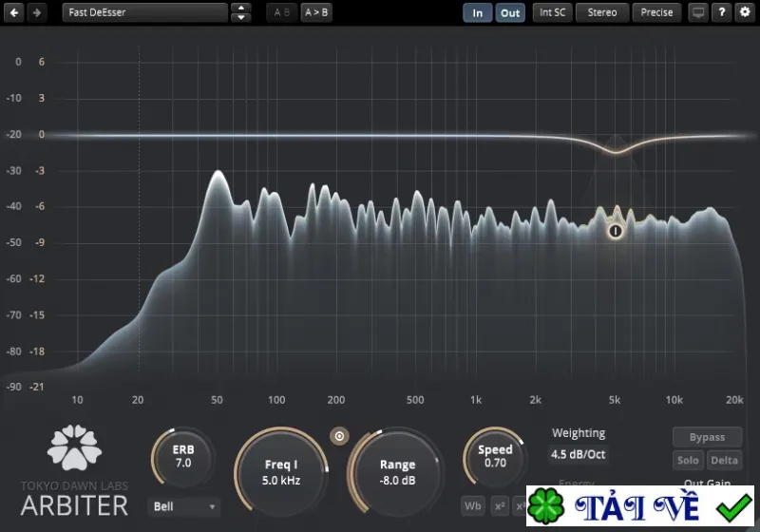Viewport: 760px width, 532px height.
Task: Click the Int SC sidechain button
Action: click(x=553, y=12)
